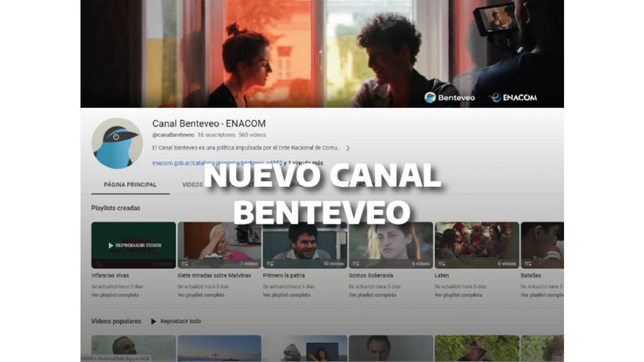Click the Primero la patria title
The width and height of the screenshot is (644, 362).
tap(284, 276)
